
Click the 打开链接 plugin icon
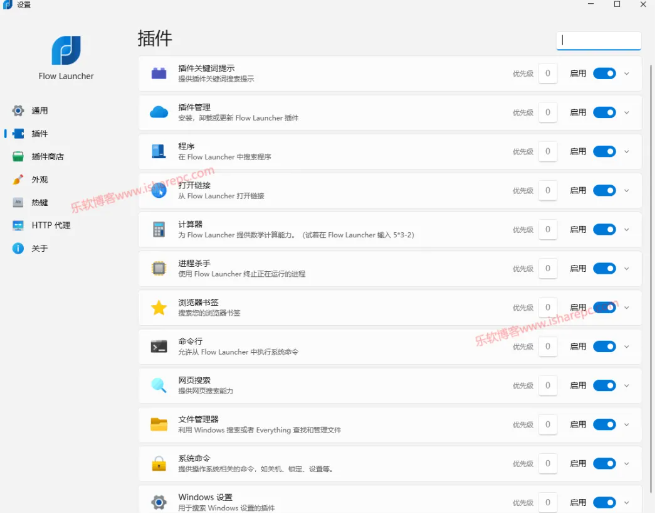click(159, 190)
